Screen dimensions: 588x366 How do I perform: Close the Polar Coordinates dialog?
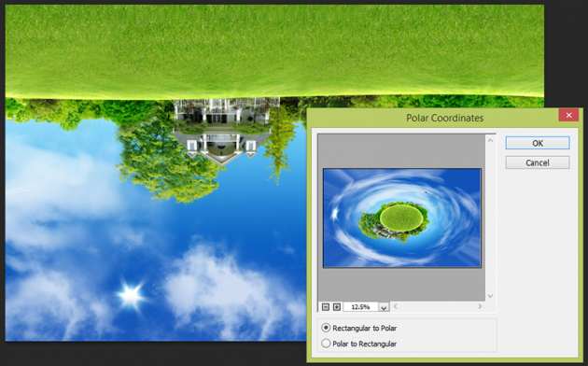(568, 115)
